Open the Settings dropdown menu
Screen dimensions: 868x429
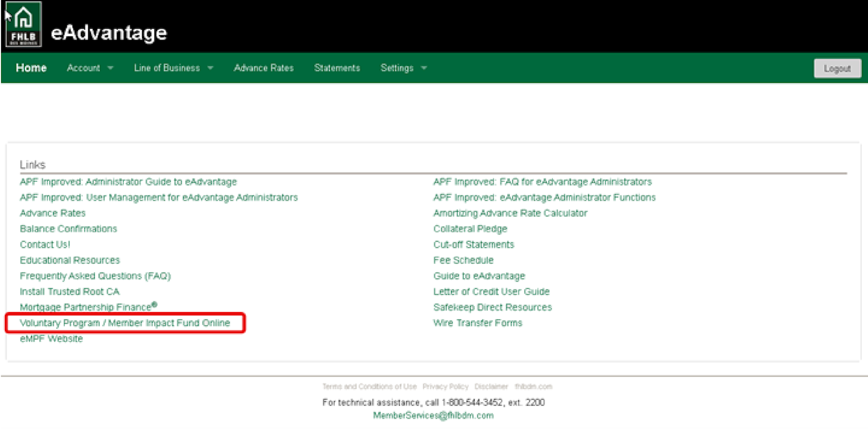coord(403,68)
